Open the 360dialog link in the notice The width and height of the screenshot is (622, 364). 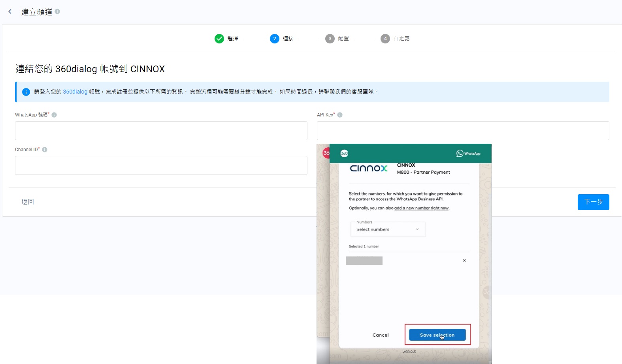point(75,92)
